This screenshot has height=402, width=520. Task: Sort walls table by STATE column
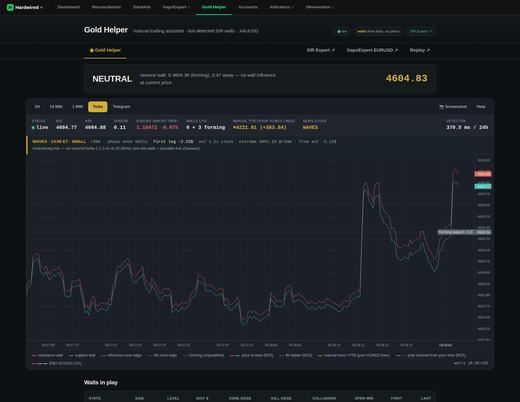point(95,398)
